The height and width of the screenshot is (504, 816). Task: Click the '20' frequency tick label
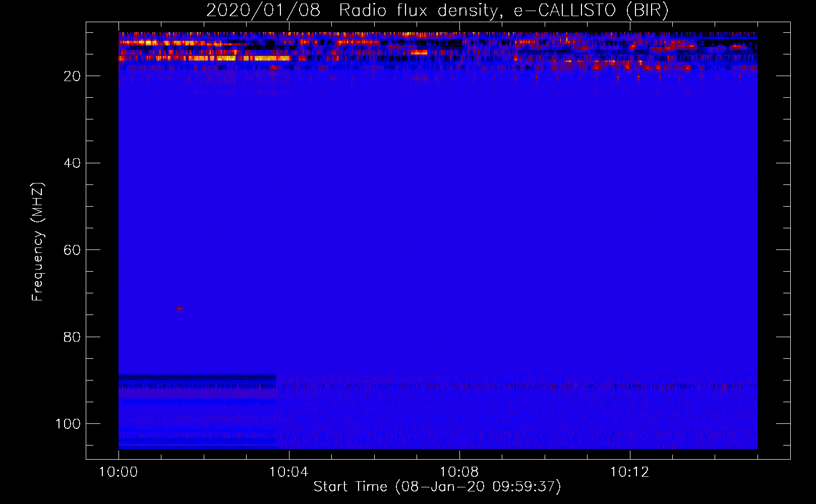click(x=72, y=76)
